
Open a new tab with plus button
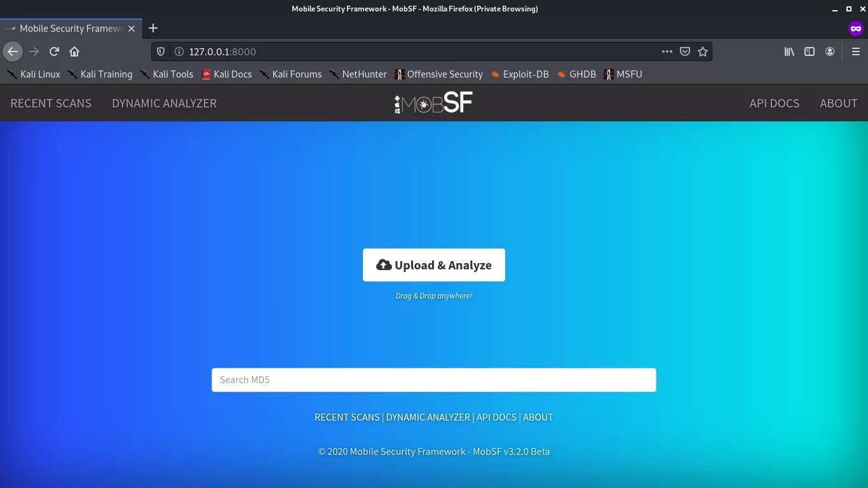pos(153,28)
